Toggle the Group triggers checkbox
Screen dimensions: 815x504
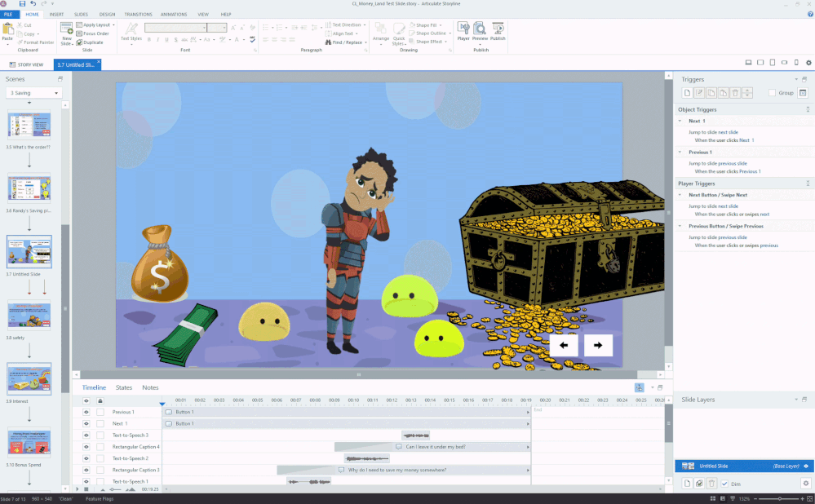tap(772, 93)
